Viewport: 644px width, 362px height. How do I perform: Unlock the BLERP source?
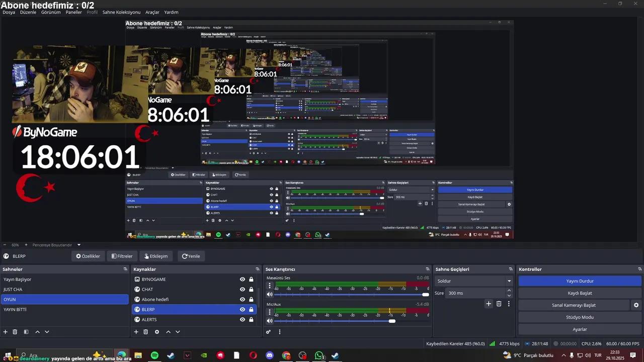pyautogui.click(x=251, y=310)
